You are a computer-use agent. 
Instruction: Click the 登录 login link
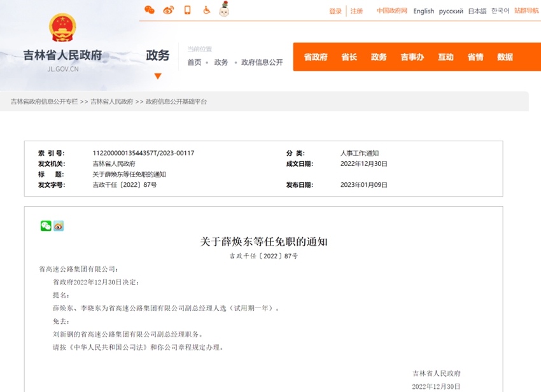(335, 11)
